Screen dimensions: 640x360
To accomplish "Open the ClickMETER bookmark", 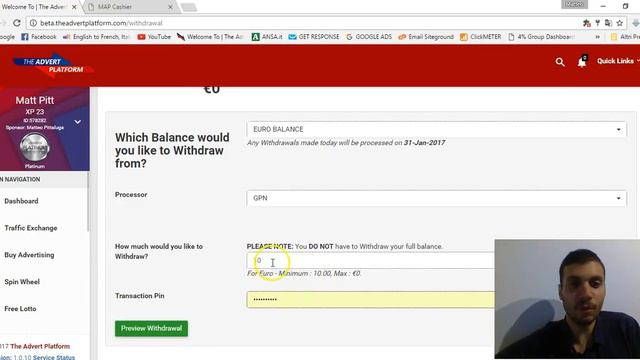I will [480, 37].
